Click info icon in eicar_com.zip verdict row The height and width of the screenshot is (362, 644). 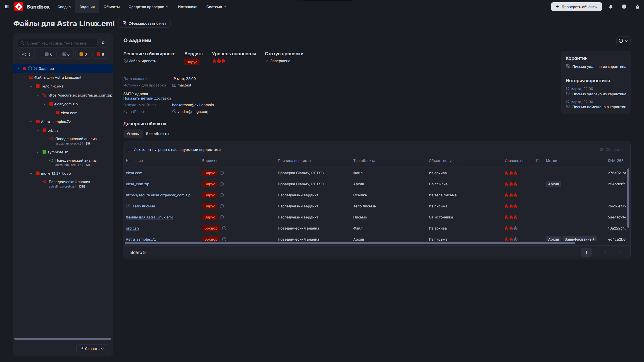222,184
